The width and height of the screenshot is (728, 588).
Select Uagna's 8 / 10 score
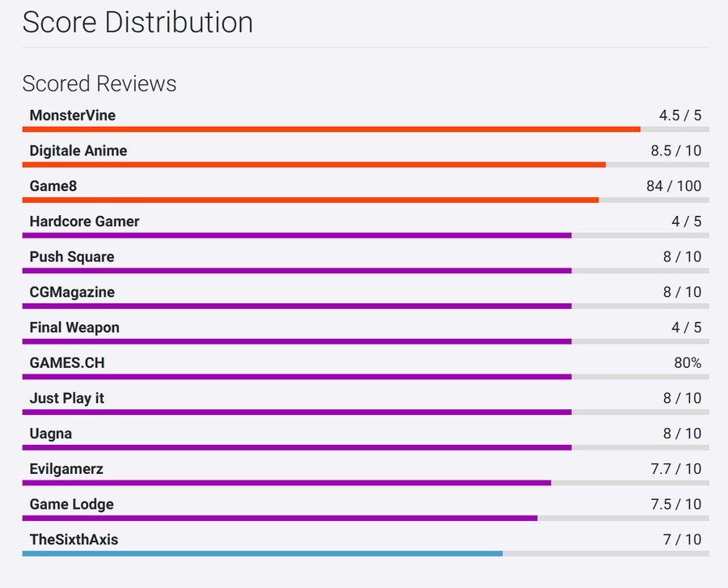(x=682, y=434)
